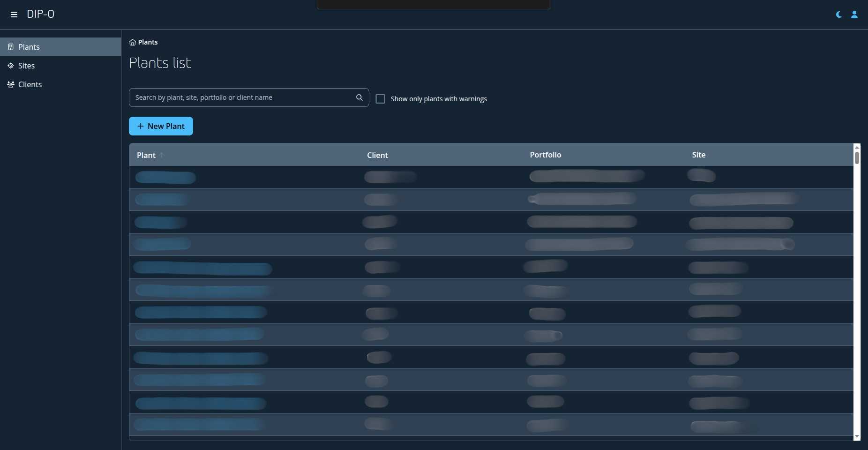Enable Show only plants with warnings

click(x=381, y=99)
